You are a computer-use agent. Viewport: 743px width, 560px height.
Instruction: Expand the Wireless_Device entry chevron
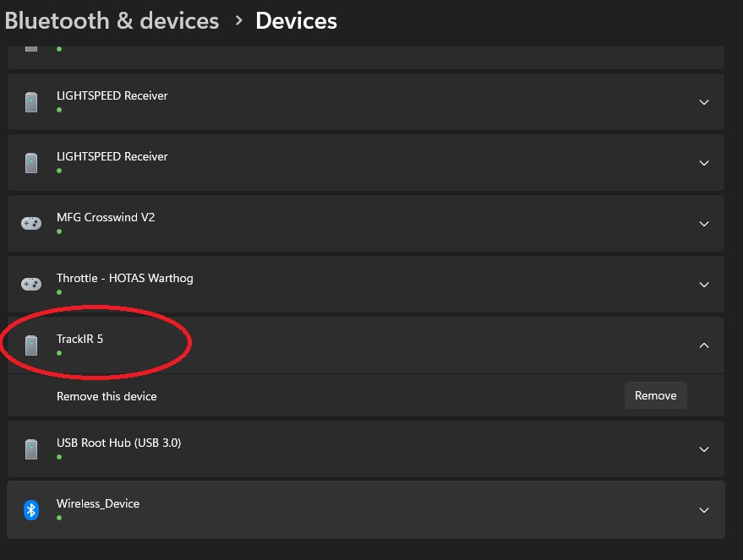704,510
